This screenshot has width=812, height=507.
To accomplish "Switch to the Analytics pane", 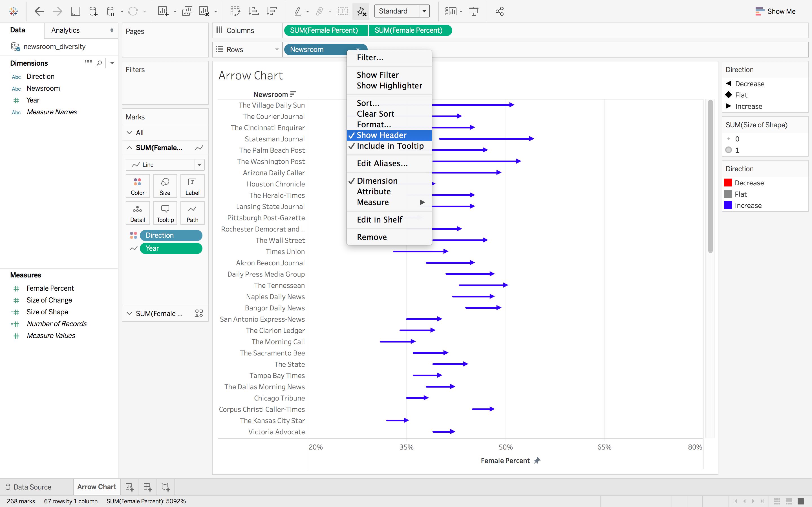I will pos(65,30).
